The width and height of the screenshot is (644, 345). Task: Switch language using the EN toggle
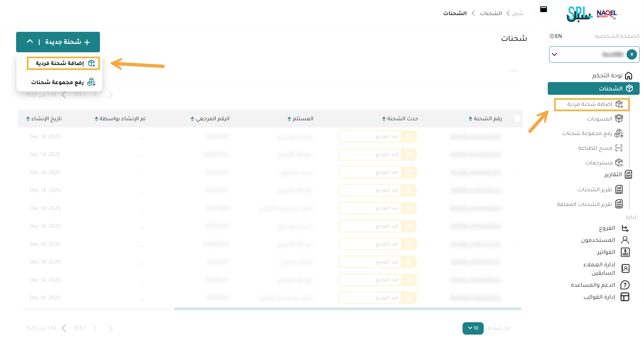click(x=556, y=36)
